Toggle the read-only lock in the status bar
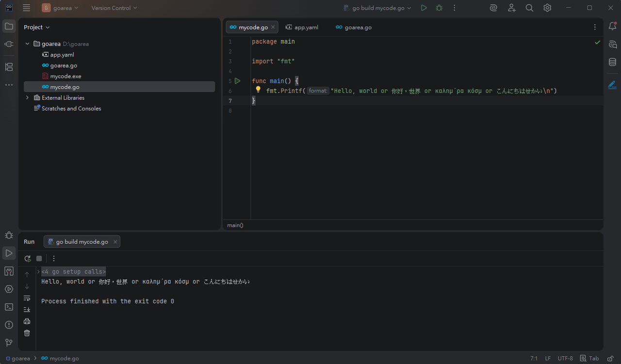The width and height of the screenshot is (621, 364). [x=610, y=359]
